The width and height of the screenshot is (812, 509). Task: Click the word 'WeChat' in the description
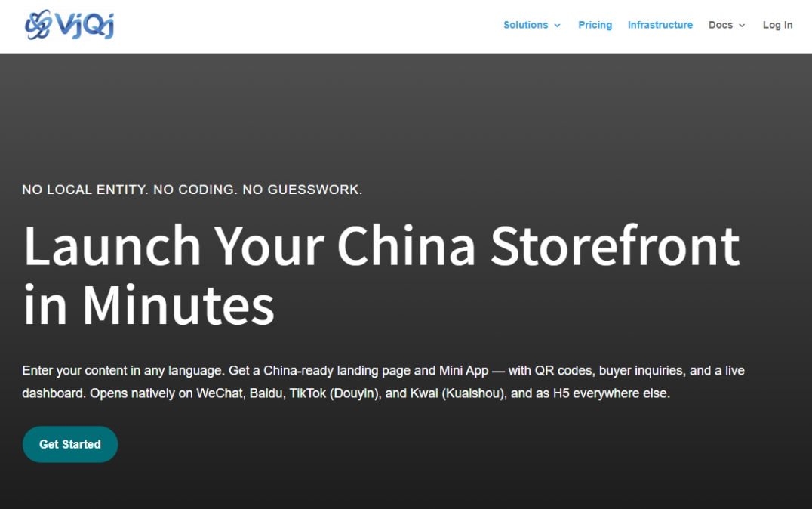220,393
